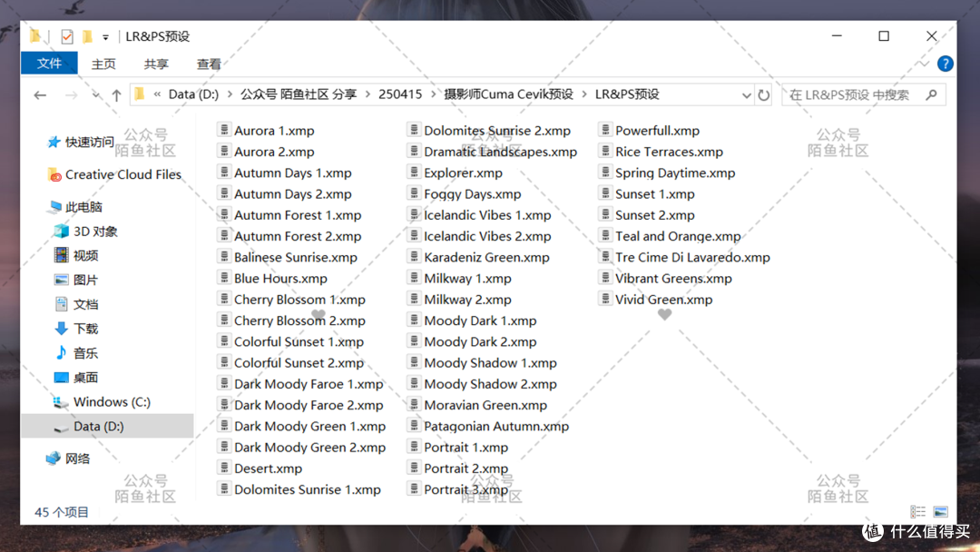This screenshot has width=980, height=552.
Task: Open 桌面 folder in sidebar
Action: pos(85,378)
